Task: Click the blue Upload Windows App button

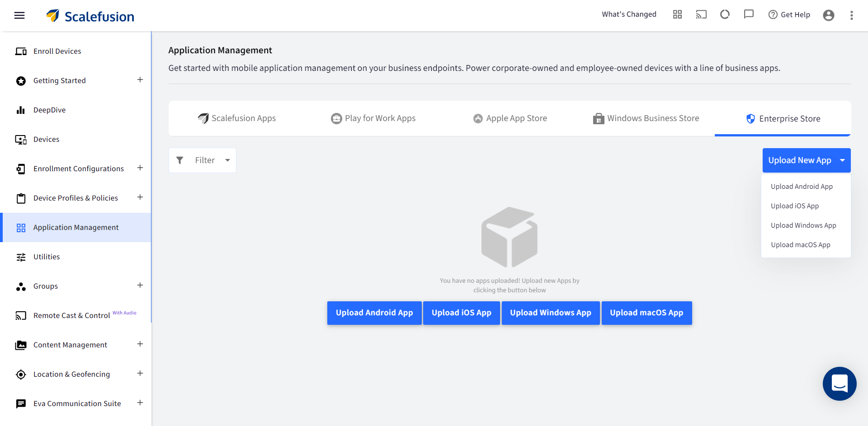Action: tap(551, 313)
